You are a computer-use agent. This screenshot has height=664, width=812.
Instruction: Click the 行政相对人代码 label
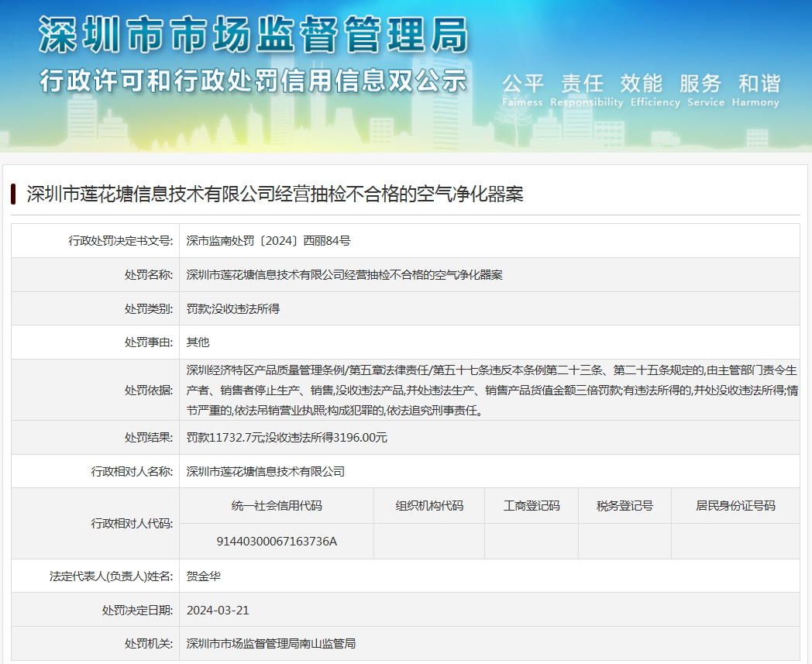[x=132, y=524]
